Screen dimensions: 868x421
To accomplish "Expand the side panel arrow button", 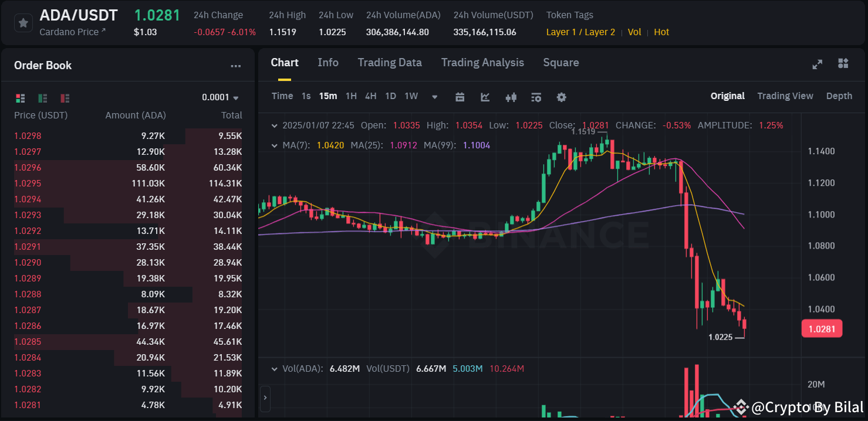I will click(265, 398).
